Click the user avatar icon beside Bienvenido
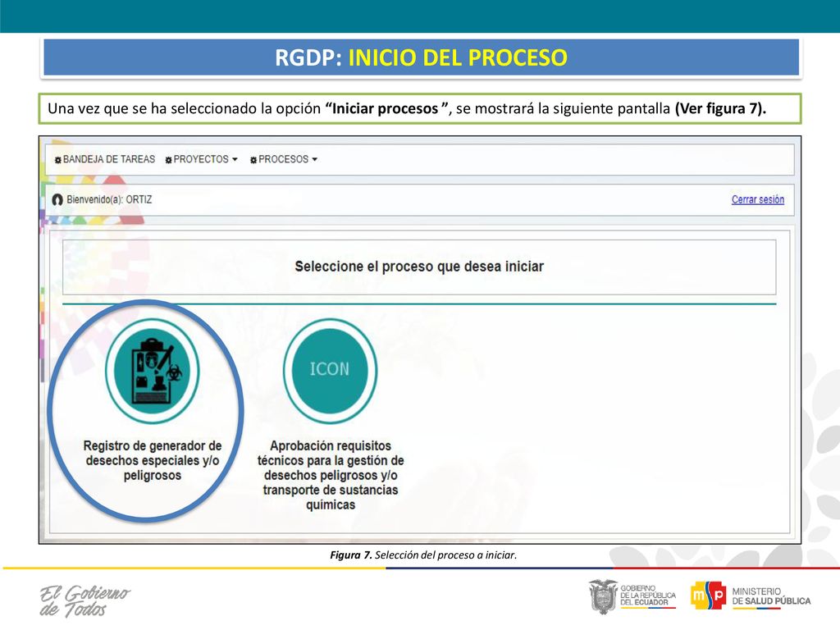 click(x=57, y=200)
